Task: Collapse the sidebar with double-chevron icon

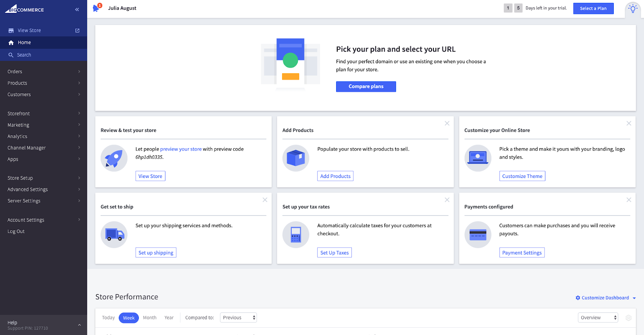Action: click(77, 10)
